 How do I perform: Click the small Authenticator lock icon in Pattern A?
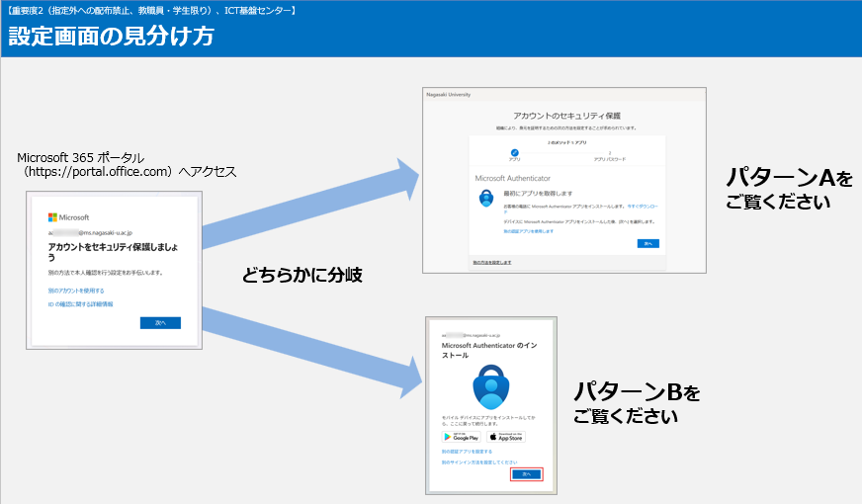(x=486, y=198)
